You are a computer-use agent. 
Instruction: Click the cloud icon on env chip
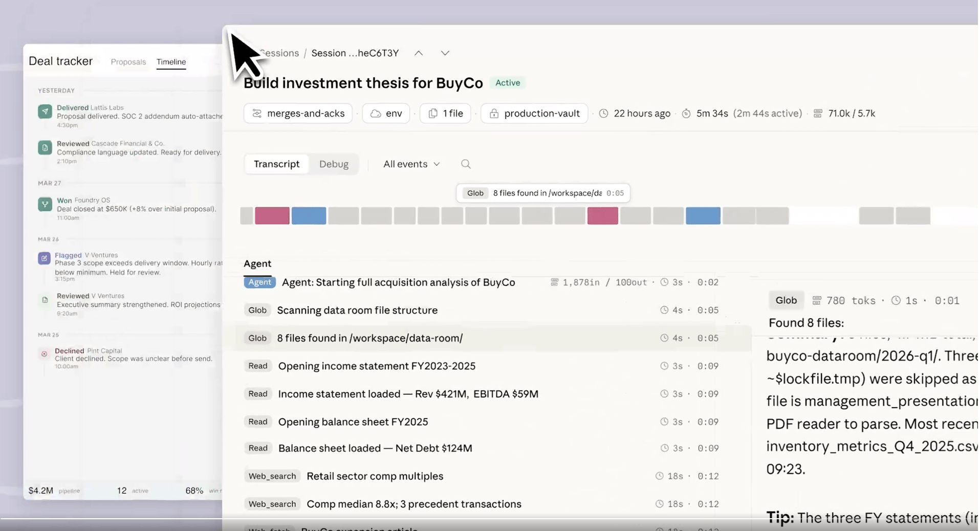point(376,114)
